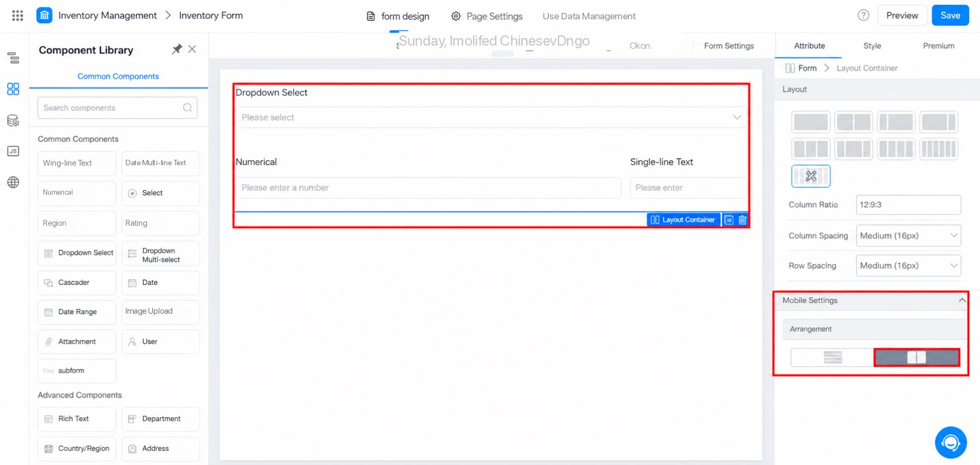Open the Page Settings tab
The width and height of the screenshot is (980, 465).
(x=487, y=16)
